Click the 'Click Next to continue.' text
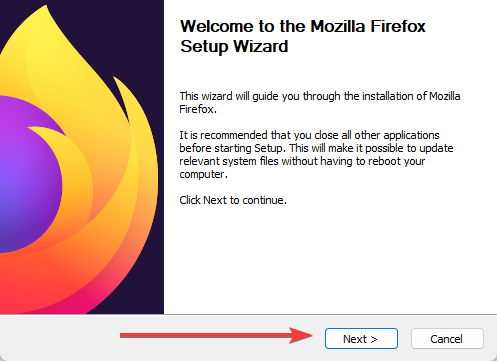This screenshot has width=497, height=361. (x=233, y=200)
